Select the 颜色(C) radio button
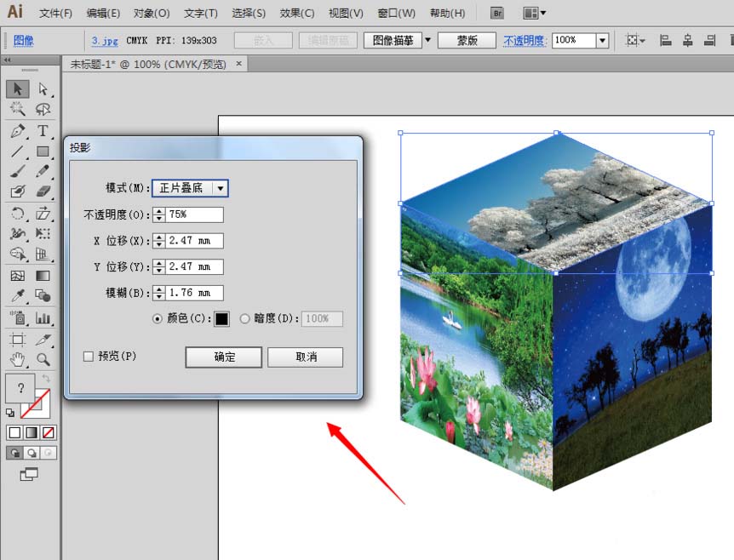The image size is (734, 560). (158, 318)
